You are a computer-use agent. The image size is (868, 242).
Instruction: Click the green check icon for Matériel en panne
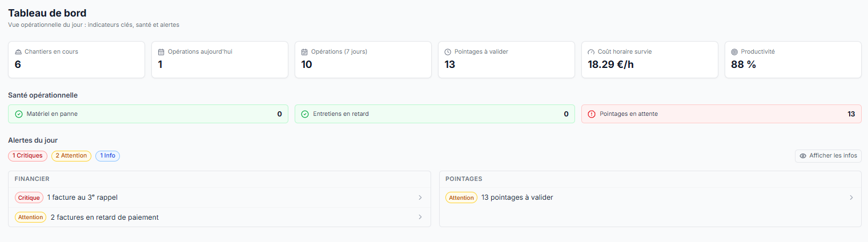pyautogui.click(x=19, y=114)
